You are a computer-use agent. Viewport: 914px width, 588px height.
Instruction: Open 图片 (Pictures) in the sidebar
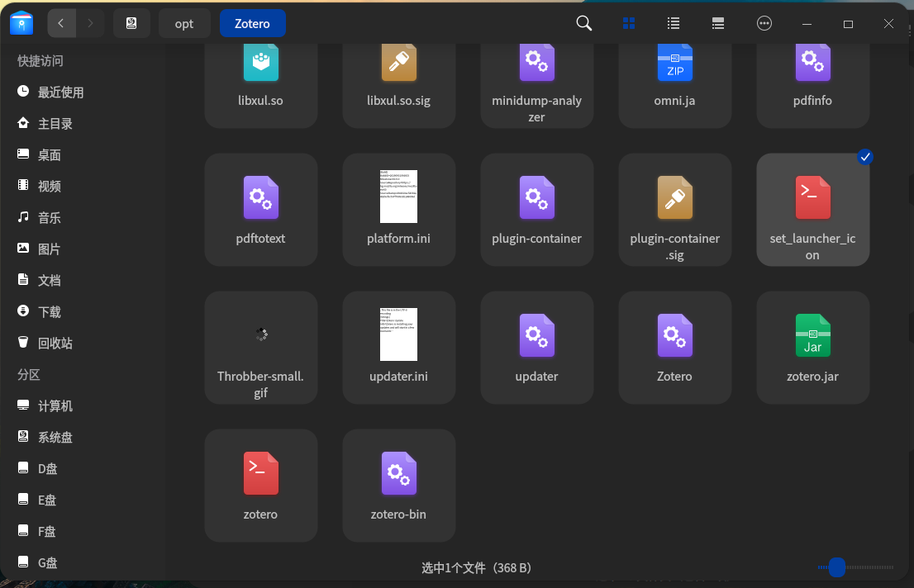(x=49, y=249)
